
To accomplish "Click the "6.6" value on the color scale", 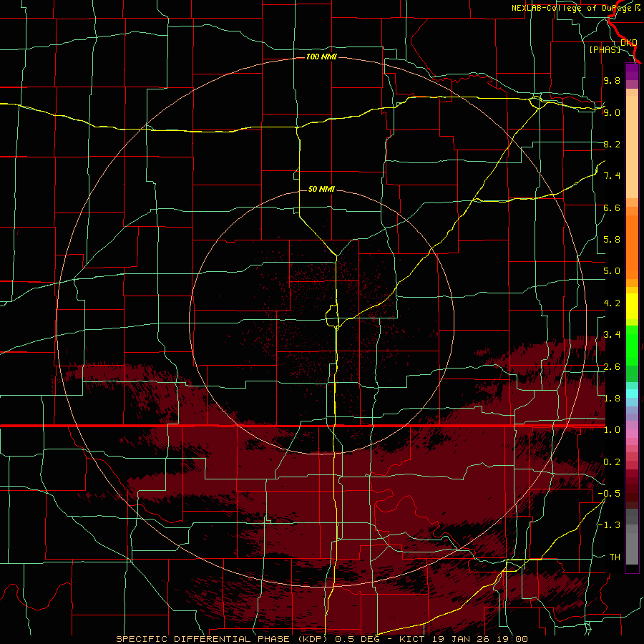I will click(x=612, y=208).
